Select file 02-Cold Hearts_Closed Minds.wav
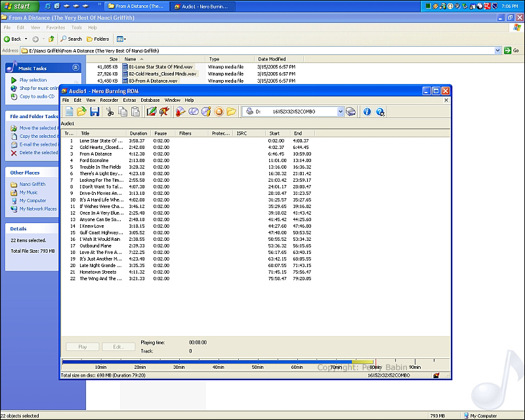Image resolution: width=525 pixels, height=420 pixels. click(162, 73)
